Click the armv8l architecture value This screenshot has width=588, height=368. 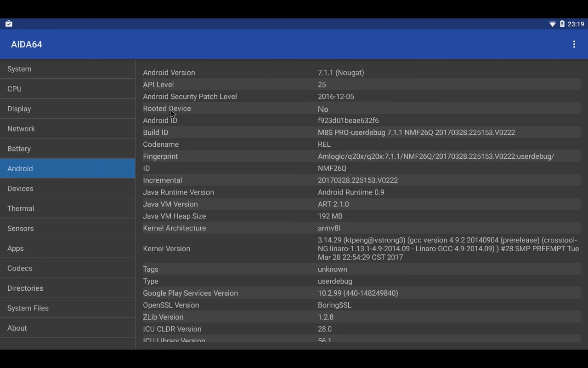(329, 228)
